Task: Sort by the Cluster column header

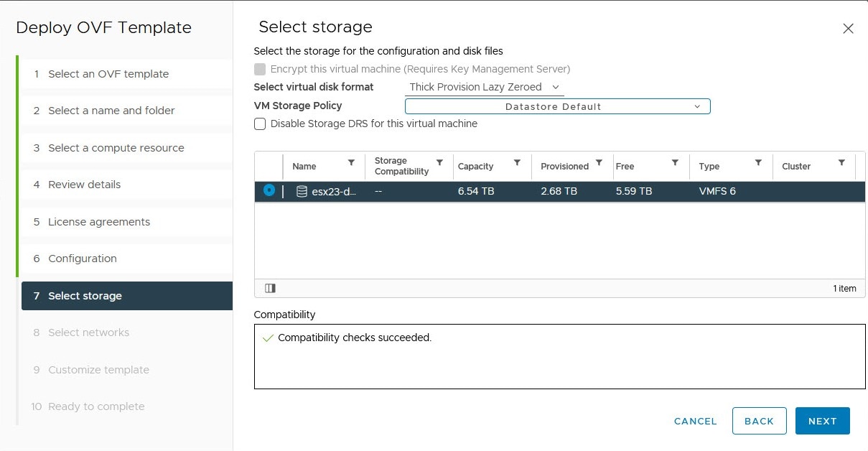Action: tap(796, 167)
